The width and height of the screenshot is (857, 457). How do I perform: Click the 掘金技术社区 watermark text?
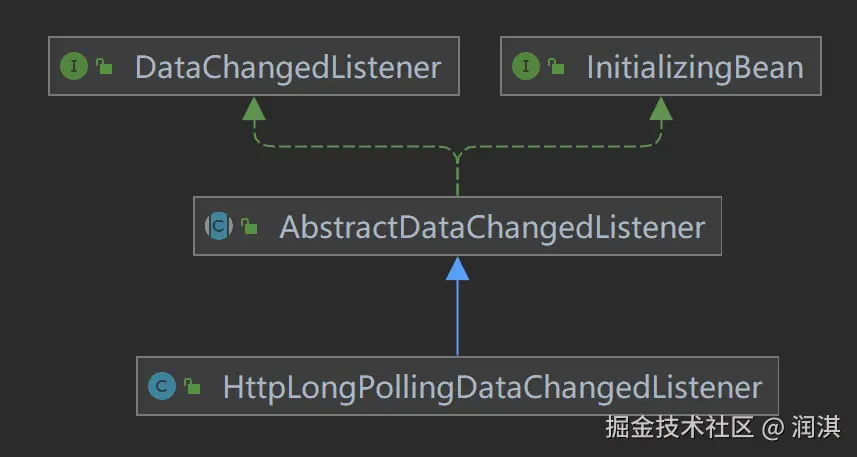[x=677, y=428]
